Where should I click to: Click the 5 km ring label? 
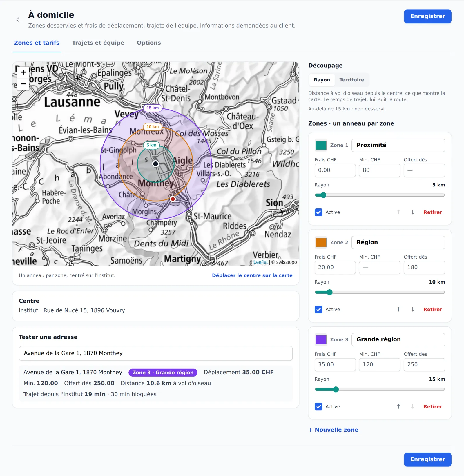151,145
